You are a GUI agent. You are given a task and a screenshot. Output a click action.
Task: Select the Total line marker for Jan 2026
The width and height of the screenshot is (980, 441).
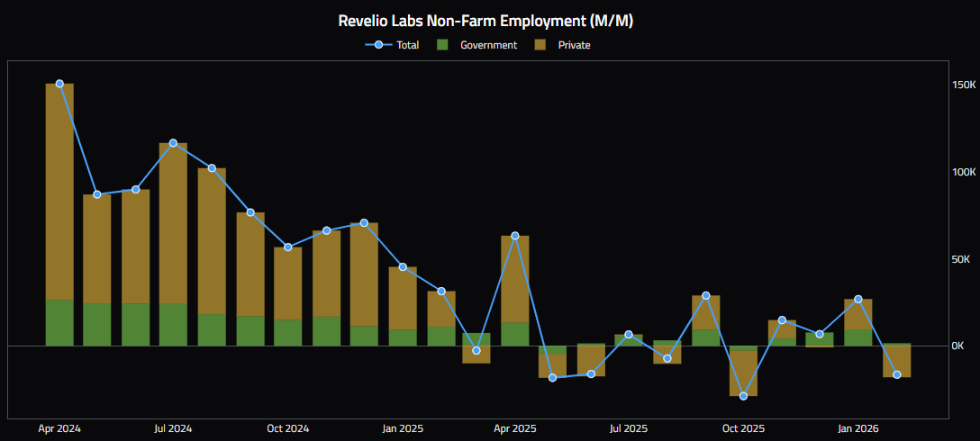click(858, 299)
